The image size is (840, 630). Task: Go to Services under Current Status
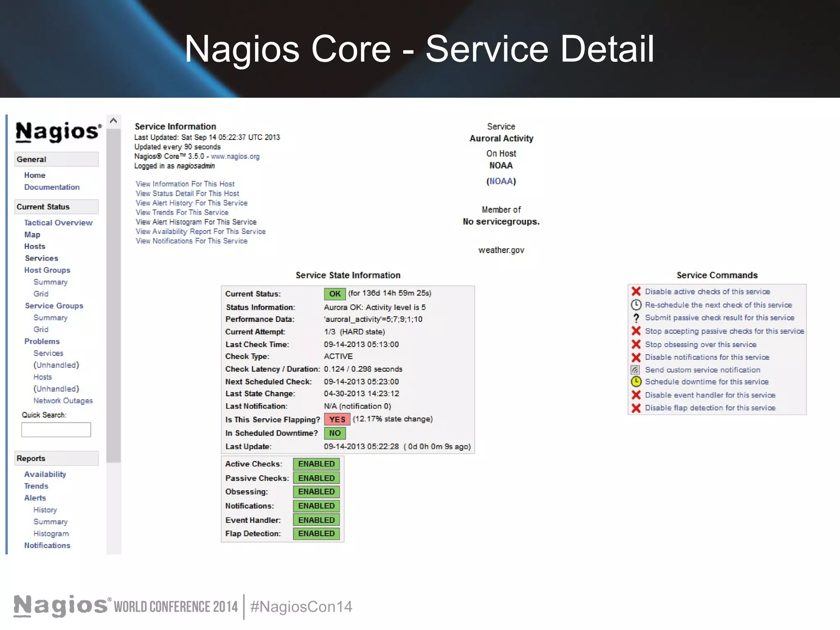pyautogui.click(x=41, y=258)
